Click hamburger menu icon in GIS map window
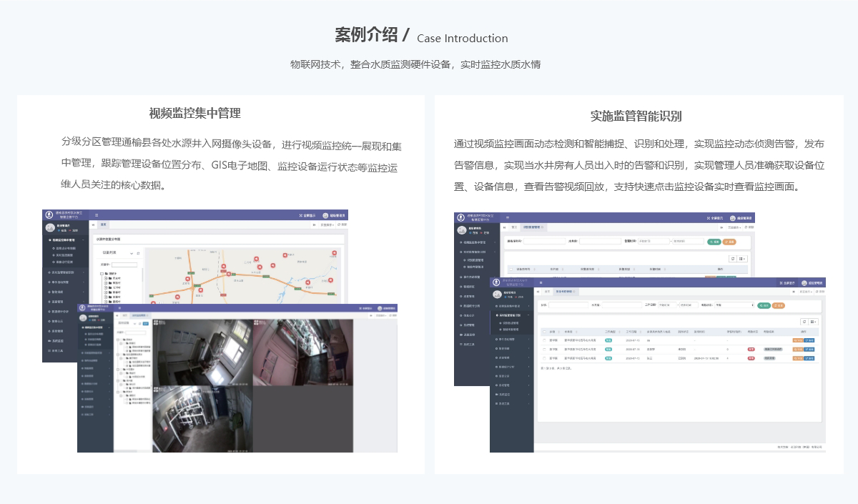Image resolution: width=858 pixels, height=504 pixels. click(97, 215)
